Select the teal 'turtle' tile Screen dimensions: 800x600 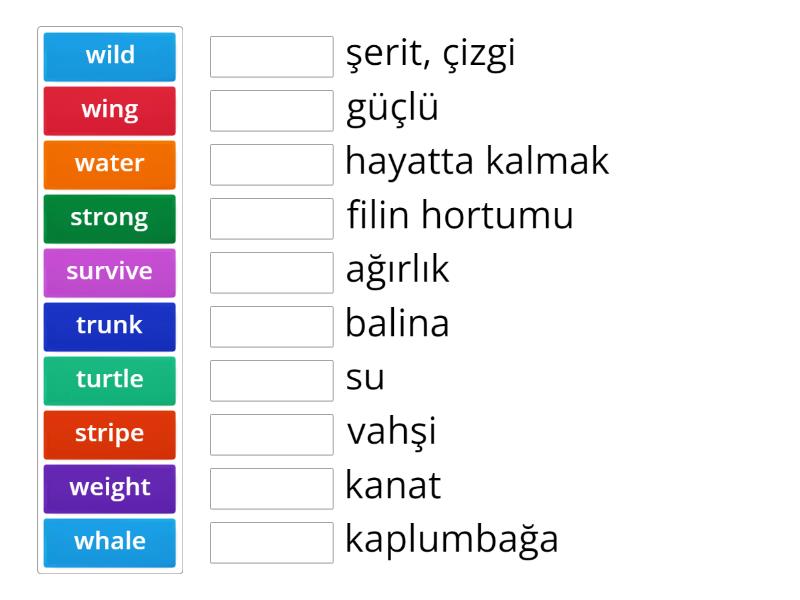click(x=110, y=380)
